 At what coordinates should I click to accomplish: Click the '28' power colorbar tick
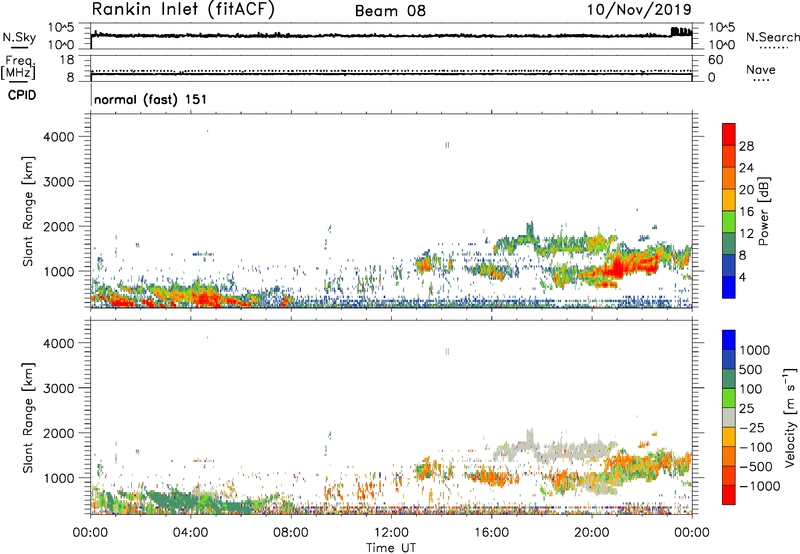pos(746,146)
